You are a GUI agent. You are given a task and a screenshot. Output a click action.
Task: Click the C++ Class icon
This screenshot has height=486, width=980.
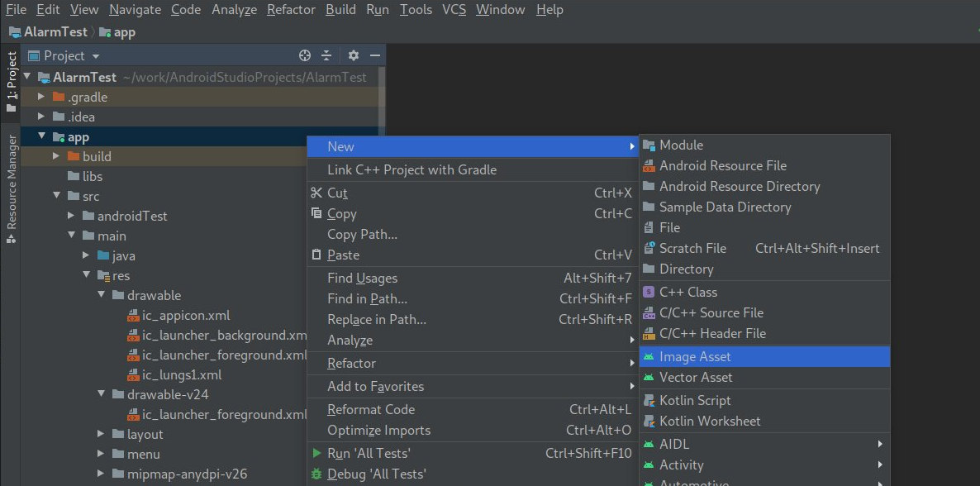pyautogui.click(x=649, y=292)
